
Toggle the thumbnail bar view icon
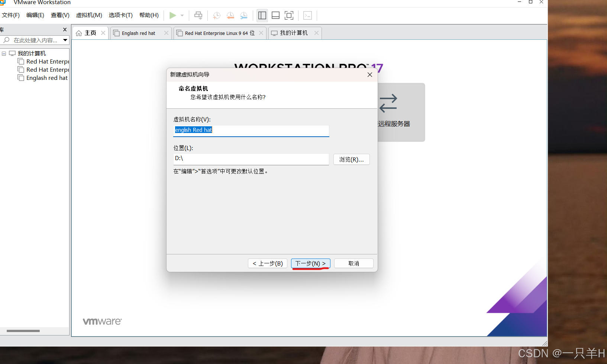click(x=275, y=15)
